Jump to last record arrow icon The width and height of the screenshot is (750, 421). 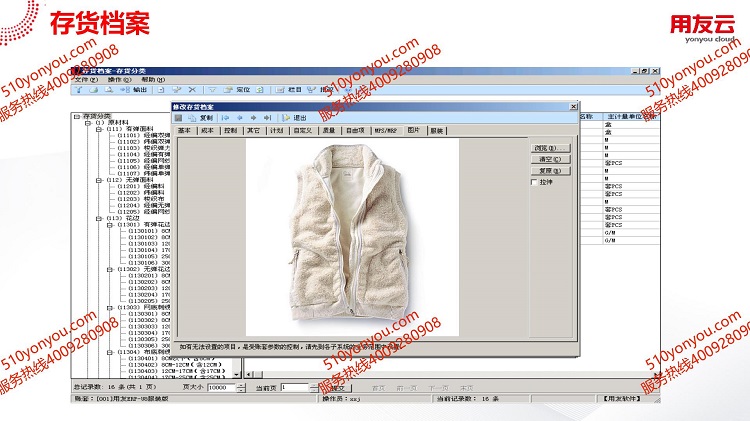[267, 117]
